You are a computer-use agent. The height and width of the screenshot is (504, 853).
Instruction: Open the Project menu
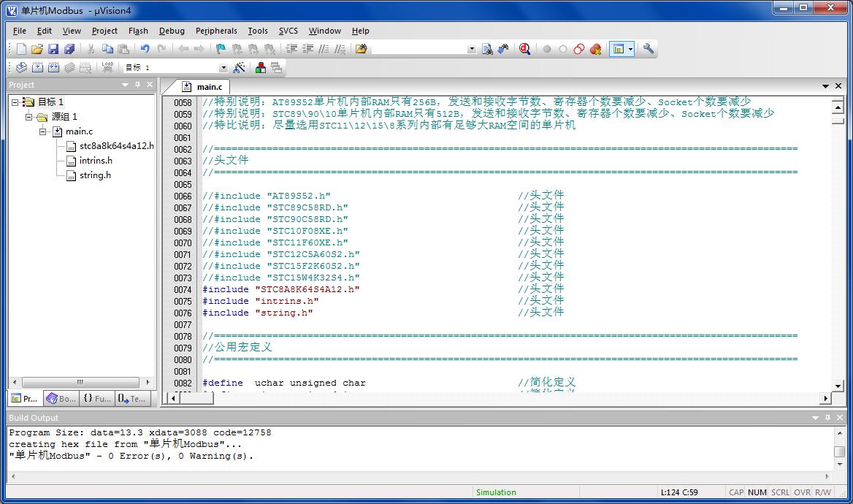[x=104, y=31]
